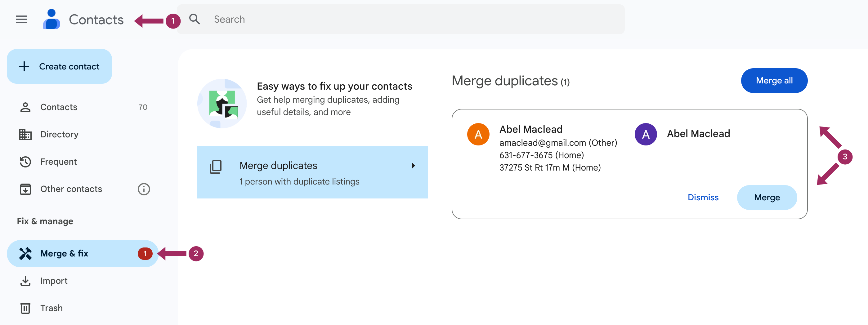This screenshot has width=868, height=325.
Task: Focus the Search input field
Action: click(x=400, y=19)
